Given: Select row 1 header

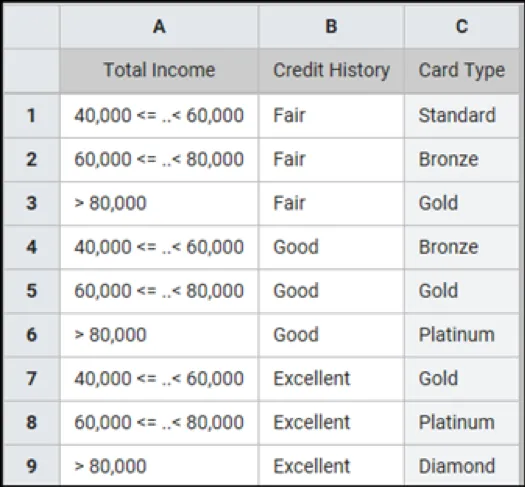Looking at the screenshot, I should pos(31,116).
